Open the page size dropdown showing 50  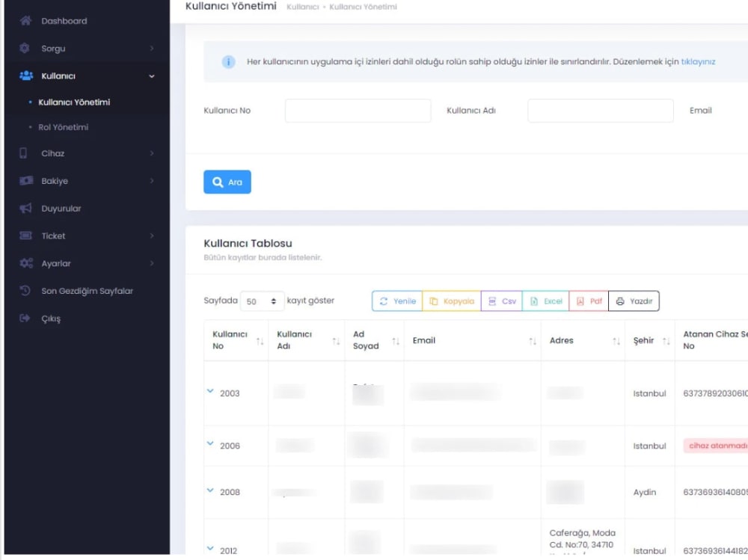[262, 300]
